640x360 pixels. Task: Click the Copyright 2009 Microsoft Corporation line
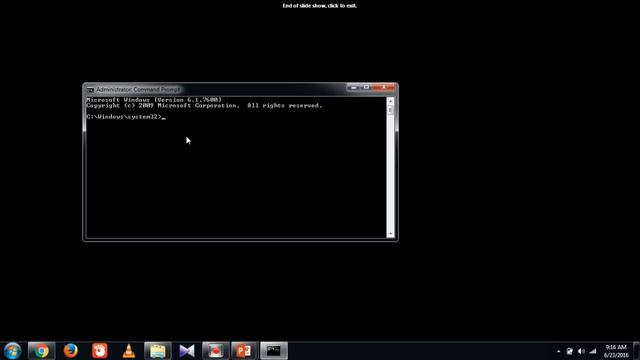204,105
